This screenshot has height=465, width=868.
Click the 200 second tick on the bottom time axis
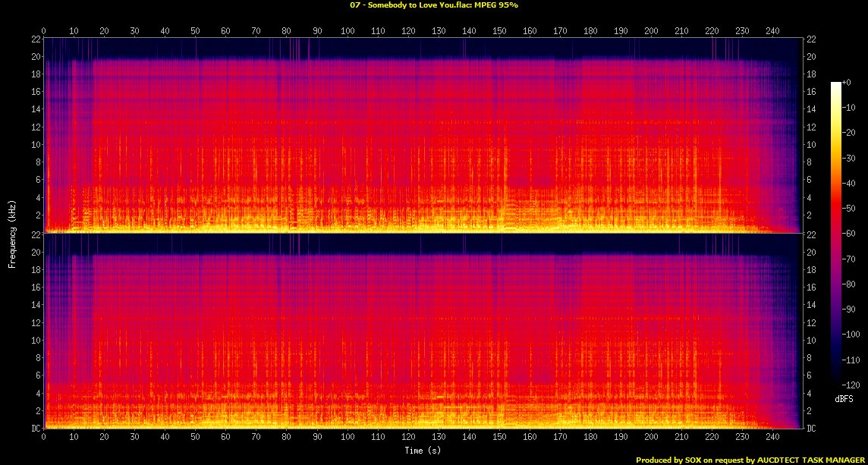(x=650, y=438)
